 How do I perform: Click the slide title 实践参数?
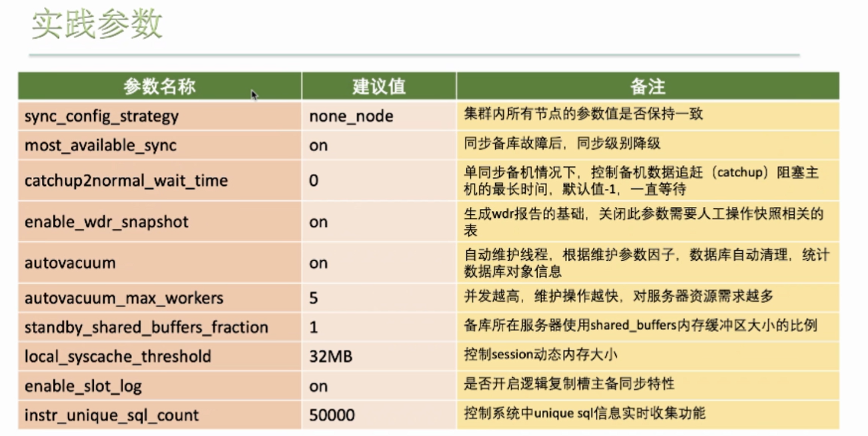click(x=97, y=25)
